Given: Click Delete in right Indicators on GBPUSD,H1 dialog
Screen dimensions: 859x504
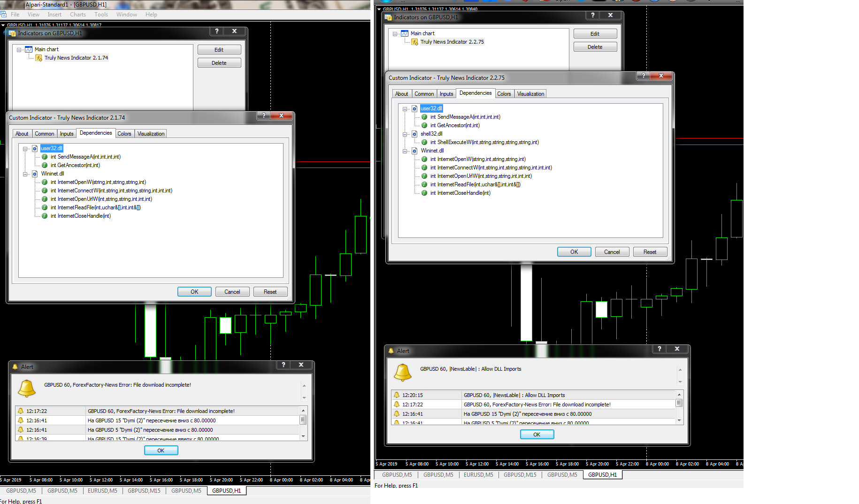Looking at the screenshot, I should (595, 47).
